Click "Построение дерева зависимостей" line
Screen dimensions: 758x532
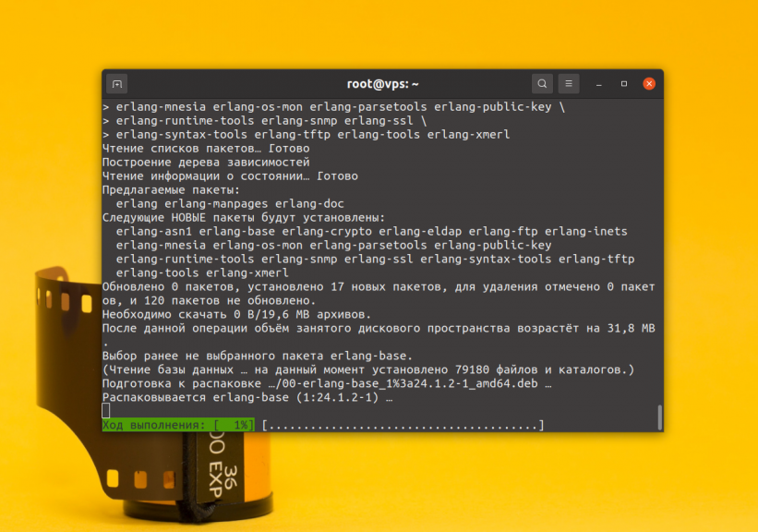tap(206, 162)
